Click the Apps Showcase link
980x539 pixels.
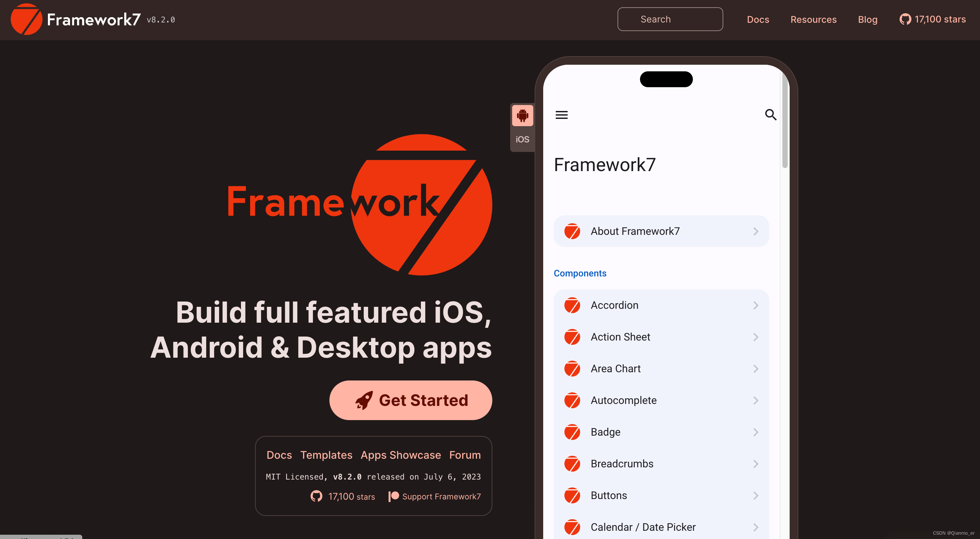click(400, 455)
